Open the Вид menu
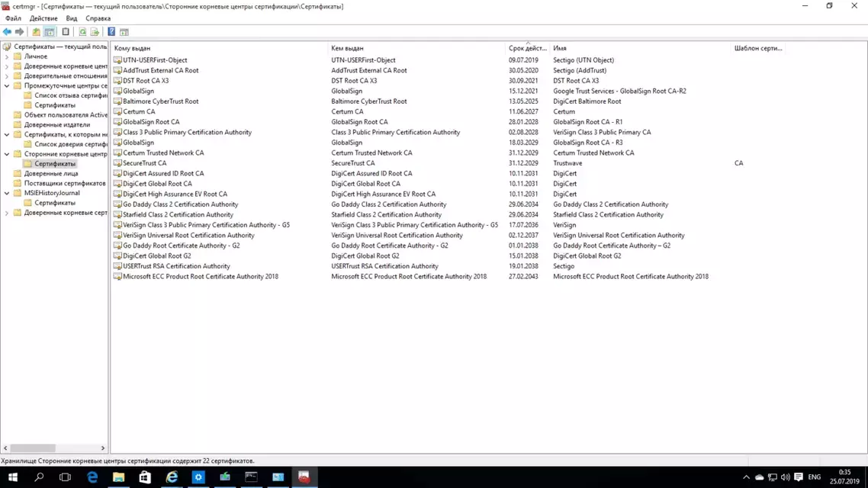This screenshot has height=488, width=868. [x=72, y=18]
